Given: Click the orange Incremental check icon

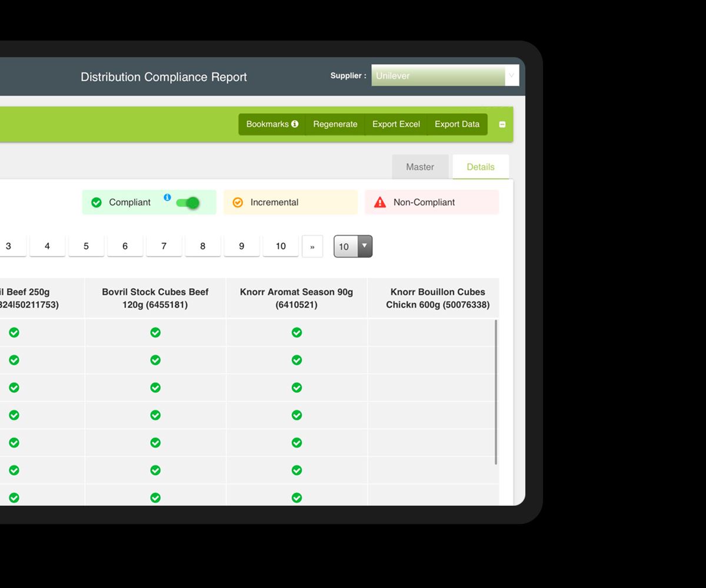Looking at the screenshot, I should coord(238,202).
